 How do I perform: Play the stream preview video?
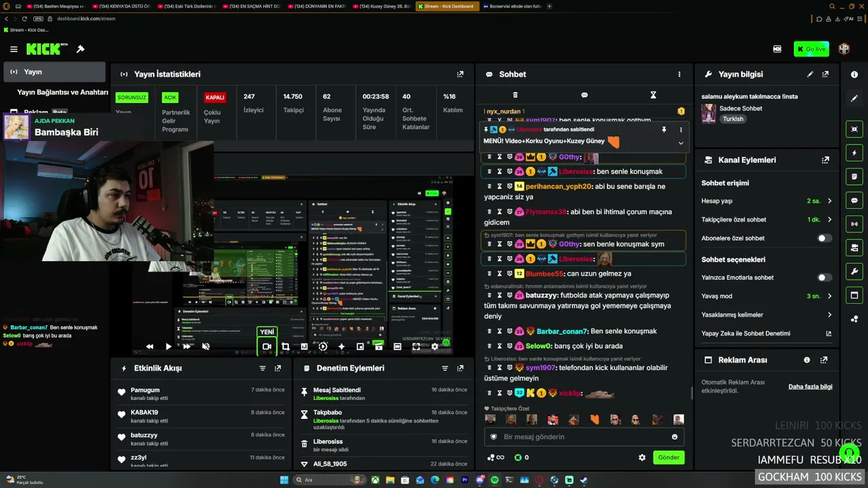168,346
